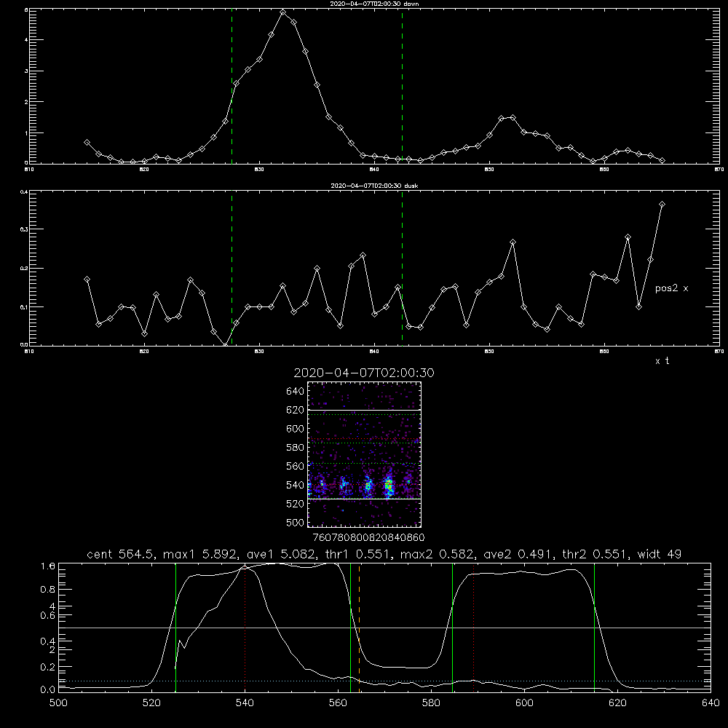Viewport: 728px width, 728px height.
Task: Click the '0.2' y-axis label of bottom plot
Action: [48, 667]
